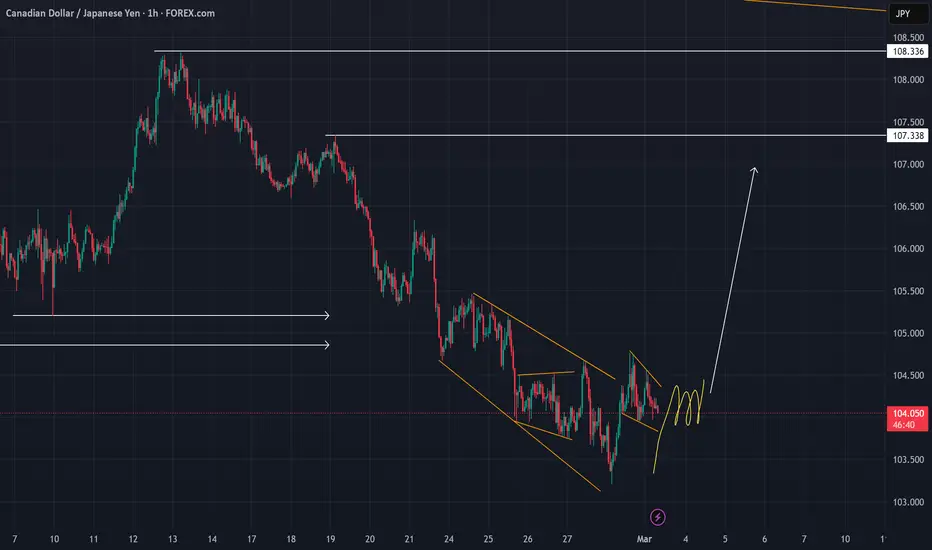Click the 103.500 price axis value
The height and width of the screenshot is (550, 932).
(x=908, y=460)
